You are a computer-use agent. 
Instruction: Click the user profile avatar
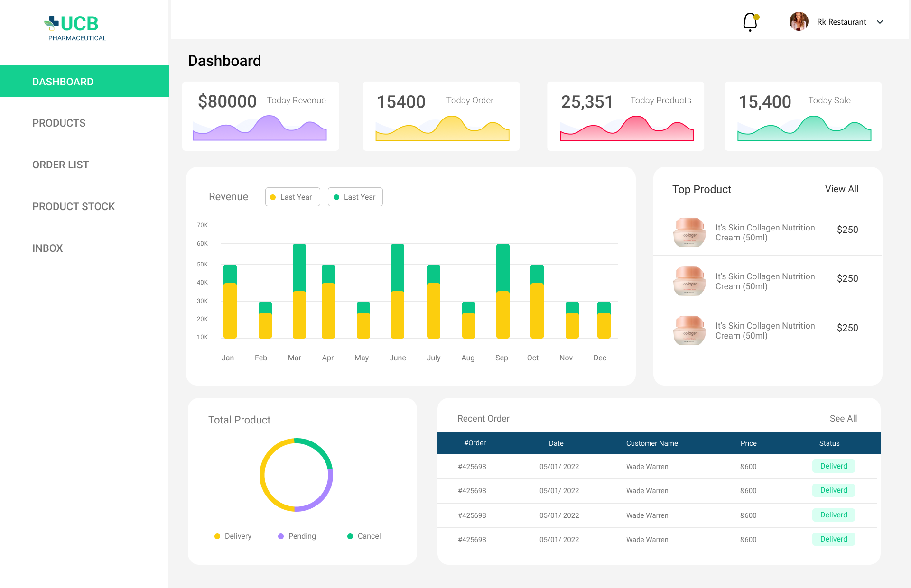click(799, 22)
